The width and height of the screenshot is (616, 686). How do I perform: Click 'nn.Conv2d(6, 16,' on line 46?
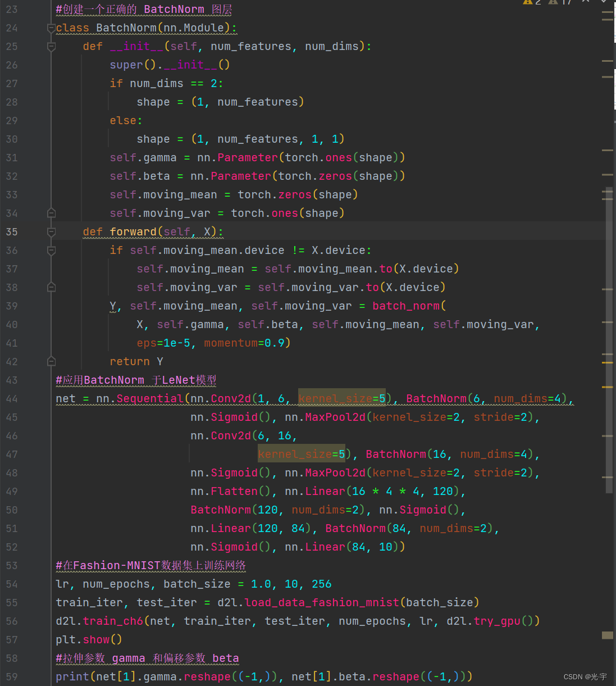click(244, 436)
